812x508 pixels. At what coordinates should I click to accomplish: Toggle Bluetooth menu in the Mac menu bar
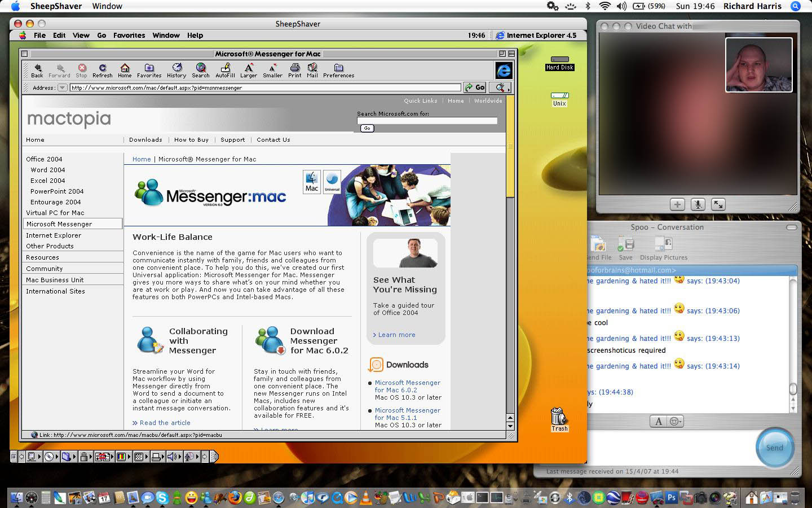(x=588, y=6)
